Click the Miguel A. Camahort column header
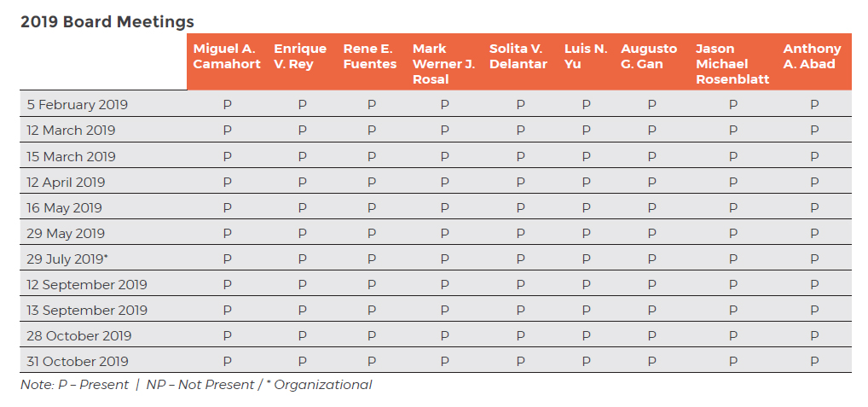This screenshot has height=407, width=868. point(227,56)
